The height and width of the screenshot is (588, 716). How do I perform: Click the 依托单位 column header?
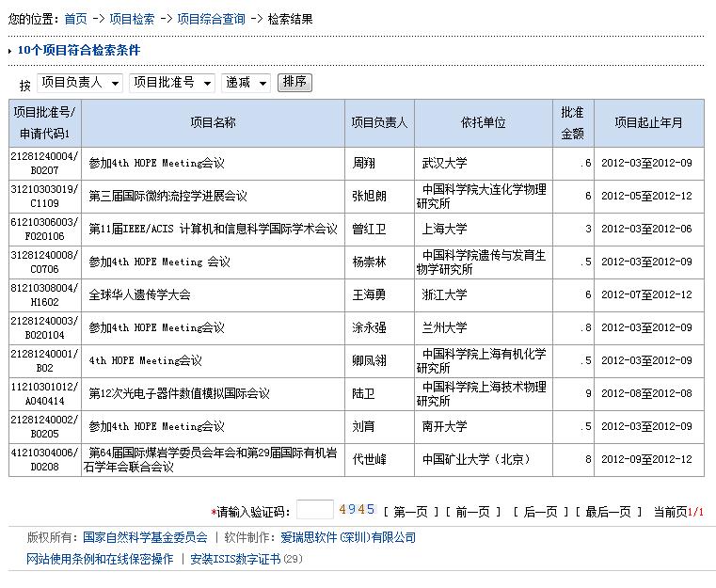(484, 123)
